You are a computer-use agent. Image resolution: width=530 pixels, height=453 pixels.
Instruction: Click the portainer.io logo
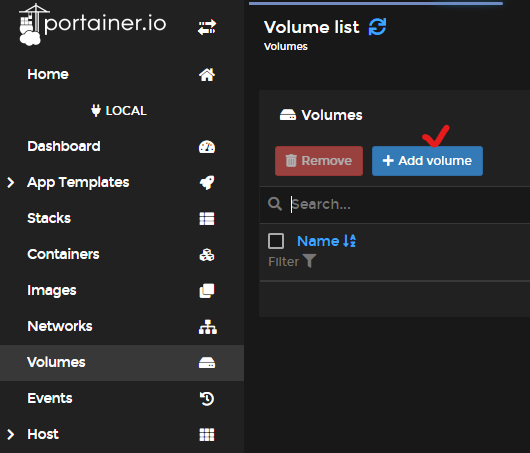click(93, 24)
